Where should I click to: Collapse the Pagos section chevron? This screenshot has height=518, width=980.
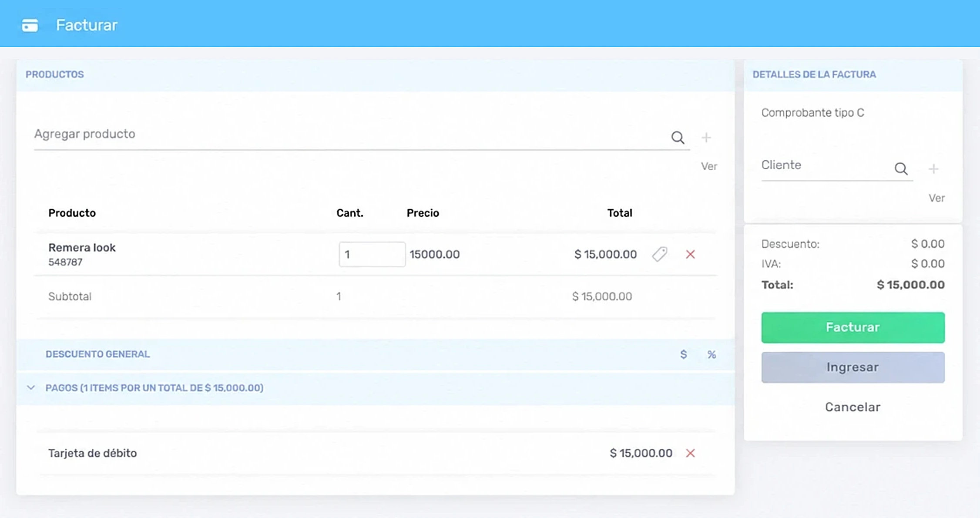coord(31,387)
